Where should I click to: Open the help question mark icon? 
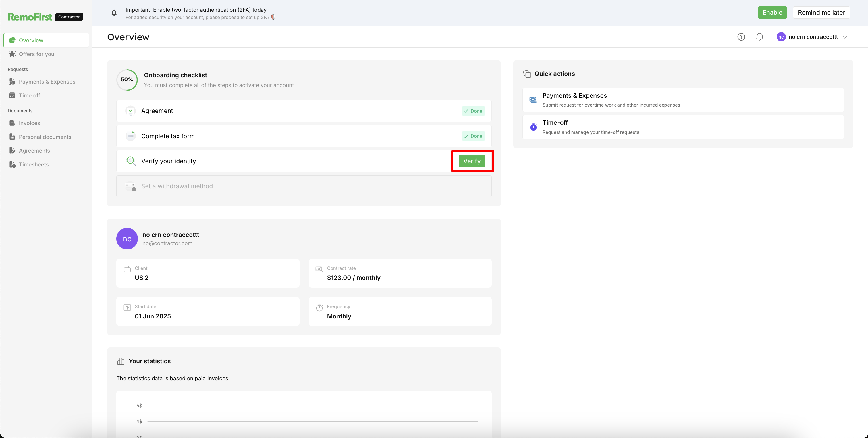[741, 37]
